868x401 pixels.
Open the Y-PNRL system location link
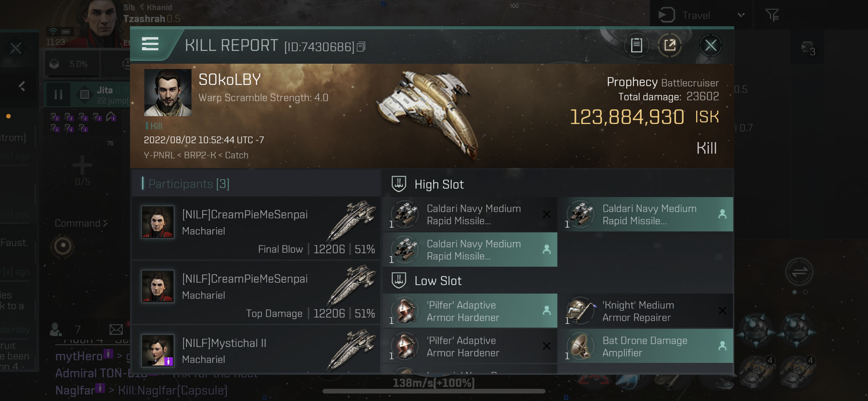159,155
